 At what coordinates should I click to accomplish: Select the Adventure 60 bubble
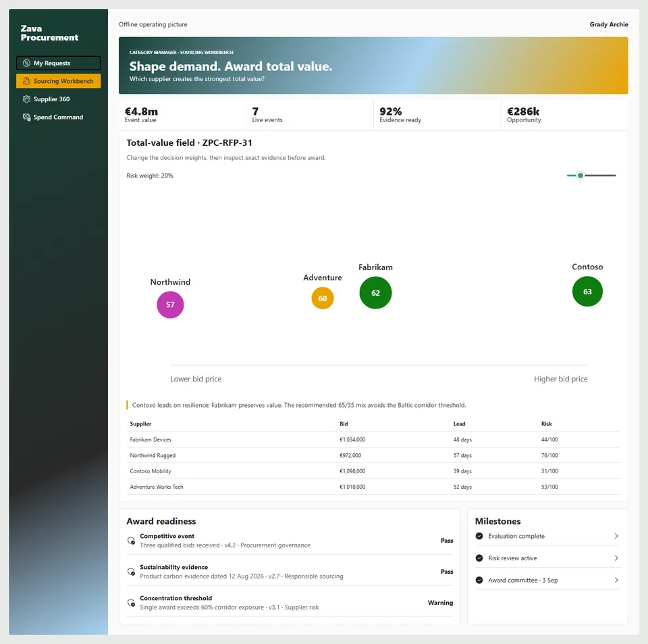pyautogui.click(x=323, y=298)
